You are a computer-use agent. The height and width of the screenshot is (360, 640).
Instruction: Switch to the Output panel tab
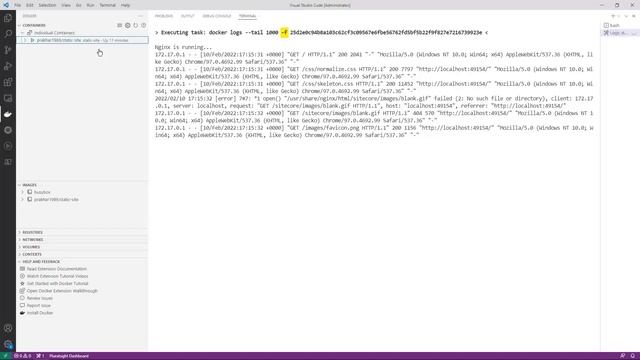click(187, 16)
